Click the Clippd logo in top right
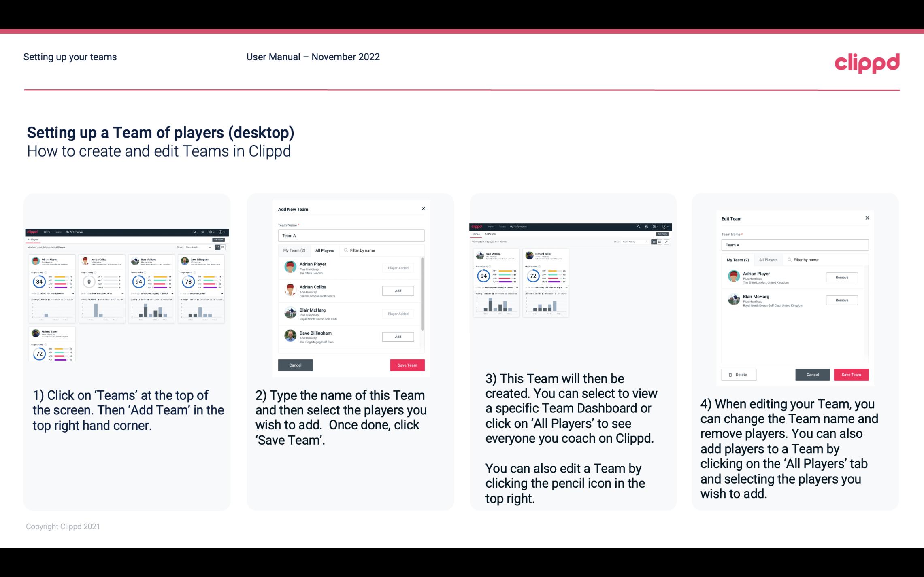Viewport: 924px width, 577px height. click(x=867, y=62)
